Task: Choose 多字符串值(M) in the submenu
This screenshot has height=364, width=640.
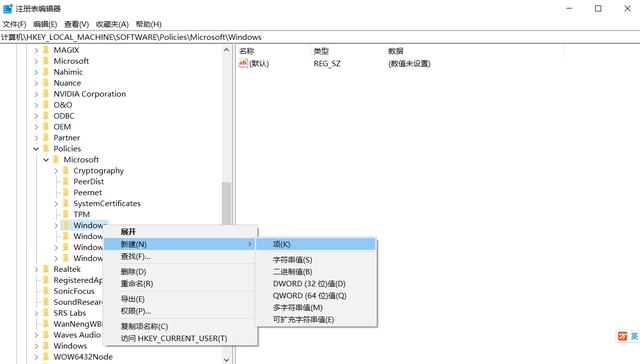Action: [316, 307]
